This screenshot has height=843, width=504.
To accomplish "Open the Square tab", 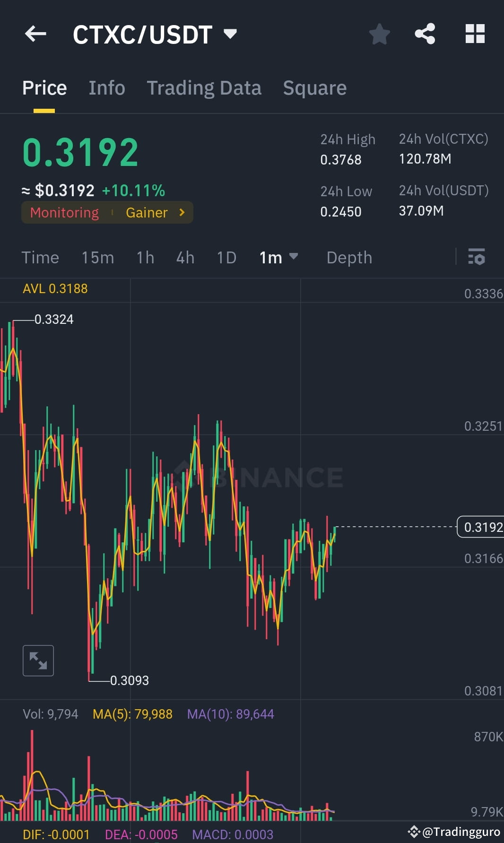I will click(x=314, y=88).
